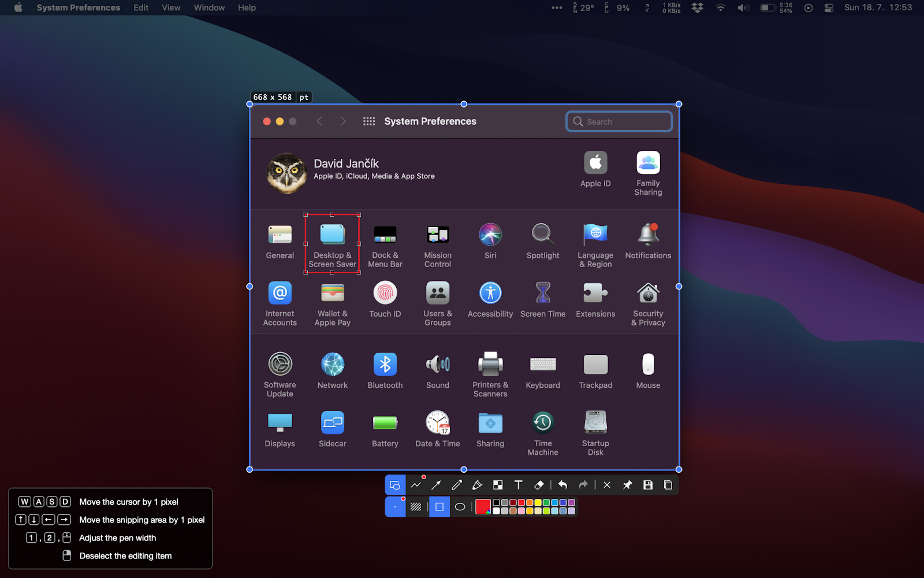
Task: Open the Window menu in menu bar
Action: pyautogui.click(x=209, y=8)
